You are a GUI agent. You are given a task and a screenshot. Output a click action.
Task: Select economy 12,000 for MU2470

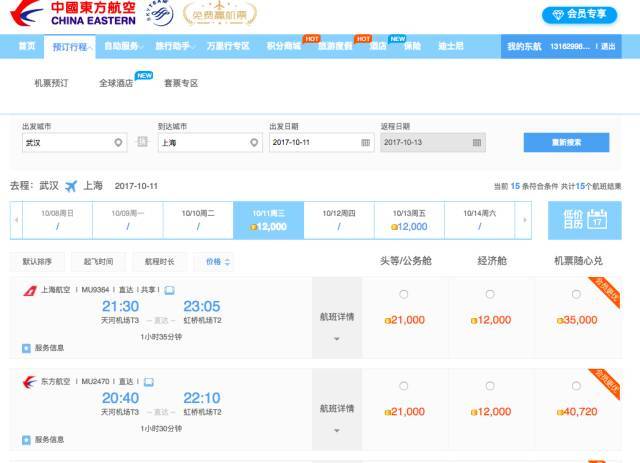[490, 386]
